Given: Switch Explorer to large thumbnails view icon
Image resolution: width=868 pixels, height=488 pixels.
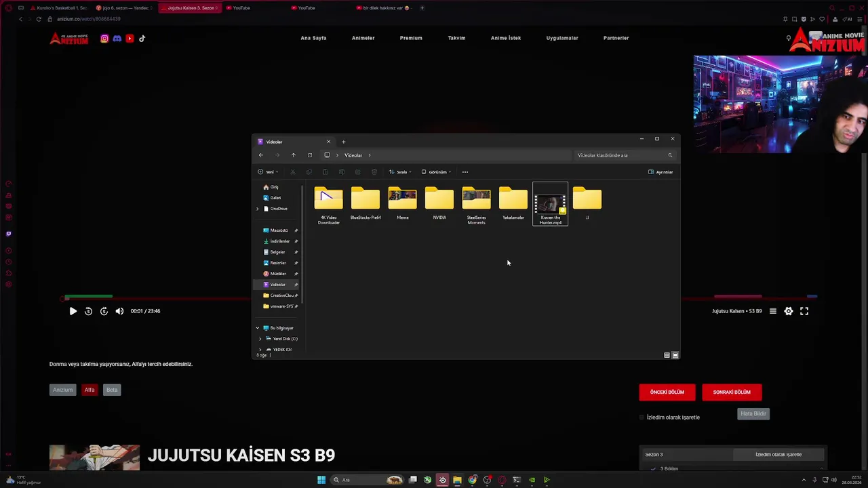Looking at the screenshot, I should pos(675,355).
